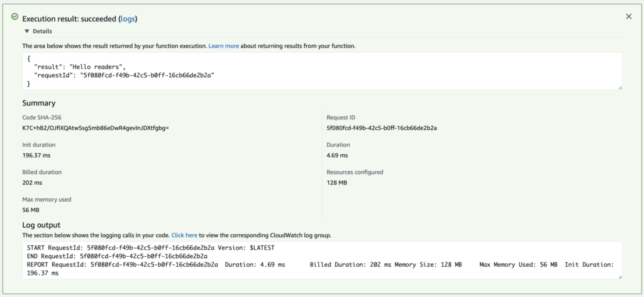Grab the result box resize handle
The image size is (644, 297).
(x=619, y=87)
